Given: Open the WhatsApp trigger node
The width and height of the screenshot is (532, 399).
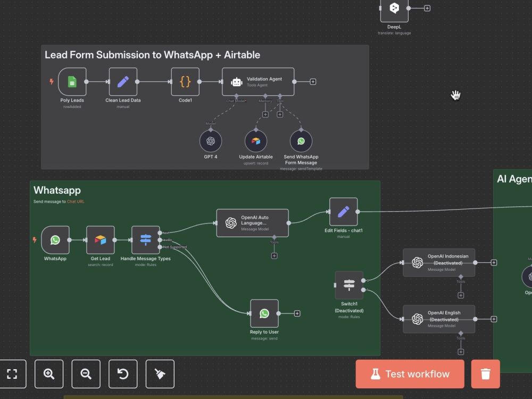Looking at the screenshot, I should tap(55, 240).
